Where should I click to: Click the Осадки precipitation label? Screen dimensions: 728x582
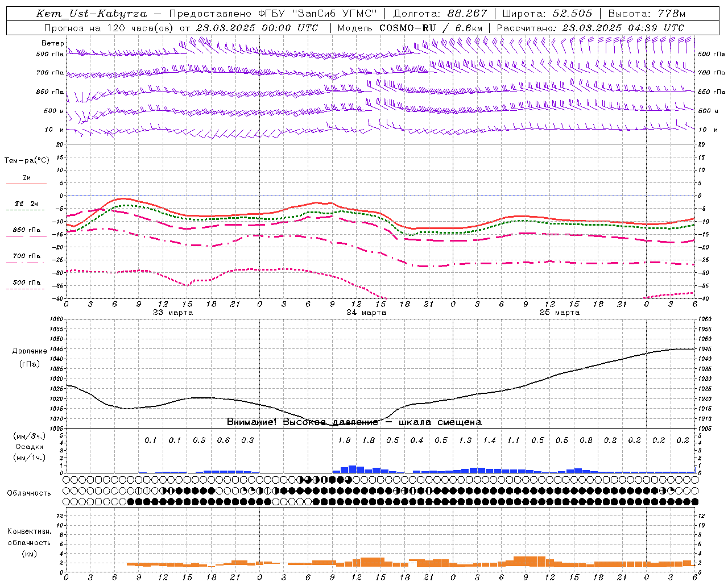point(29,447)
